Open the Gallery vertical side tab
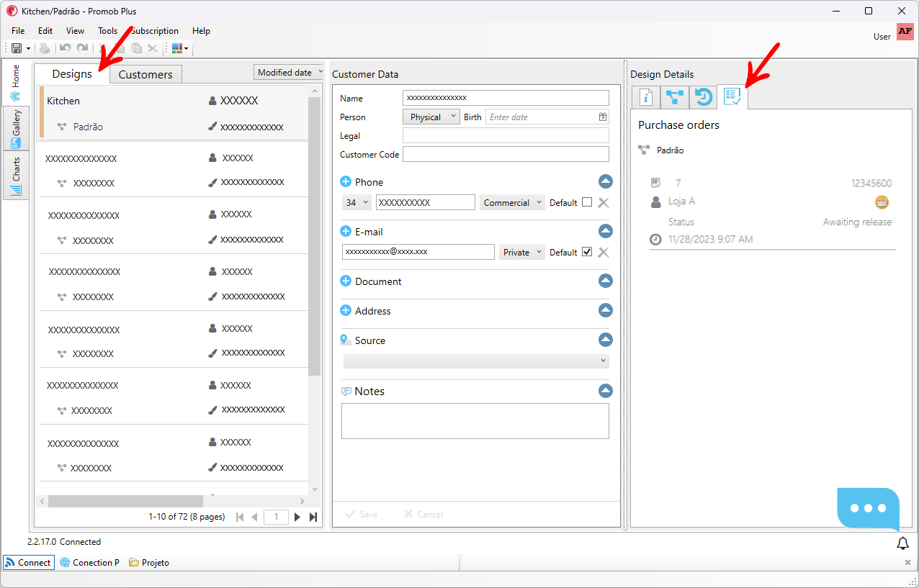 pos(16,129)
